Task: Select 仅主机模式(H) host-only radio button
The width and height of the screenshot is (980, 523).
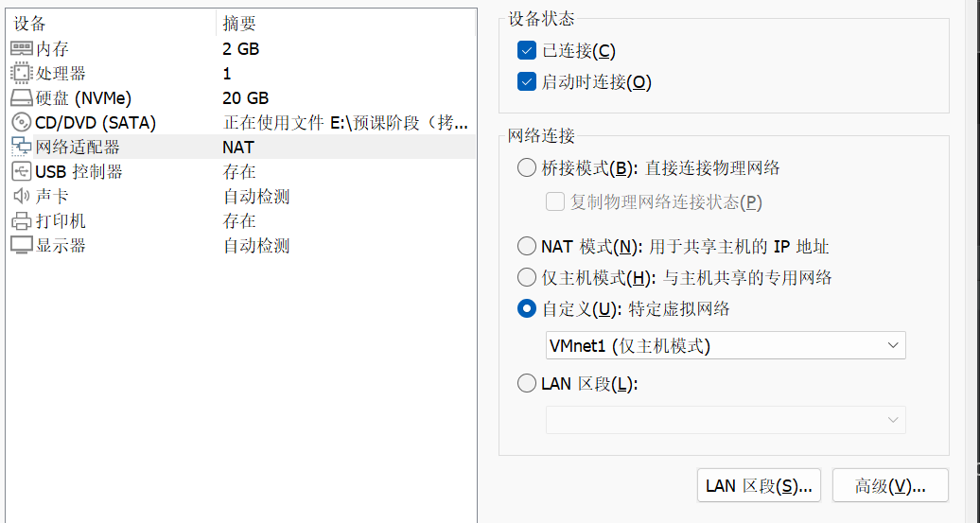Action: coord(527,277)
